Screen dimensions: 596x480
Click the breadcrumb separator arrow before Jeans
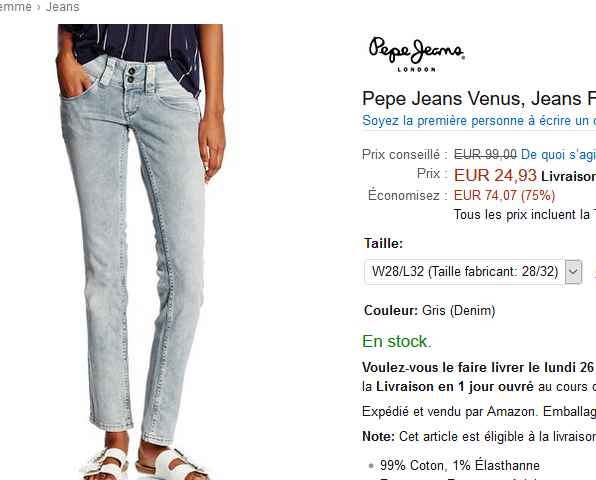click(x=39, y=7)
